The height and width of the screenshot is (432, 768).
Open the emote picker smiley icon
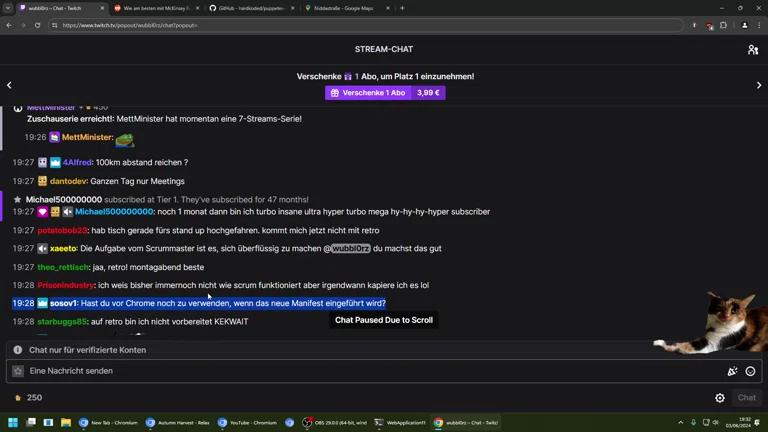click(x=750, y=371)
